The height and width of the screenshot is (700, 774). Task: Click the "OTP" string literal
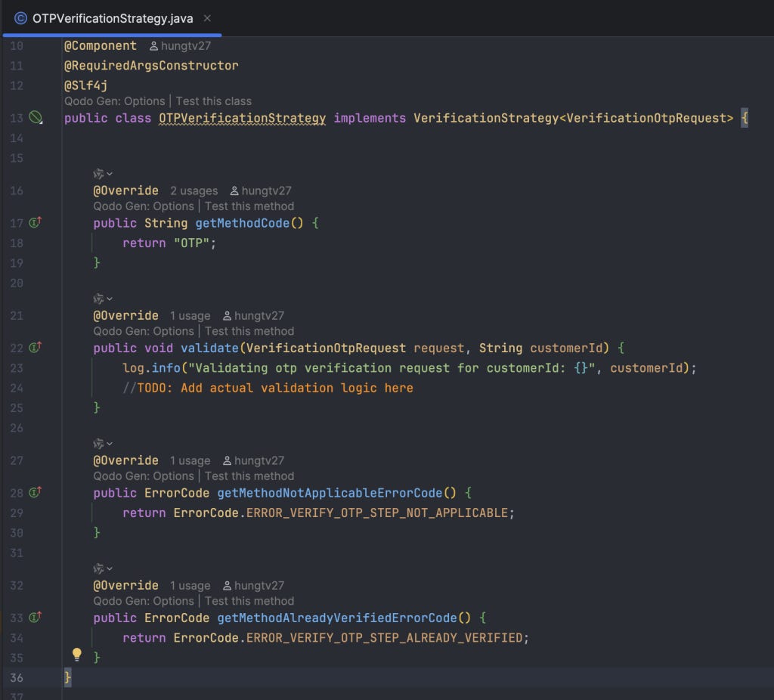(191, 243)
